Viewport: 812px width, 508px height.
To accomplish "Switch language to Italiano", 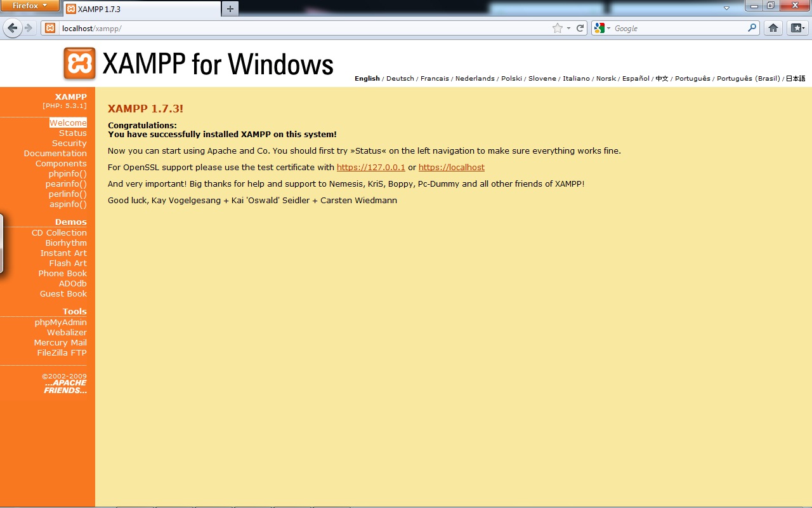I will coord(577,79).
